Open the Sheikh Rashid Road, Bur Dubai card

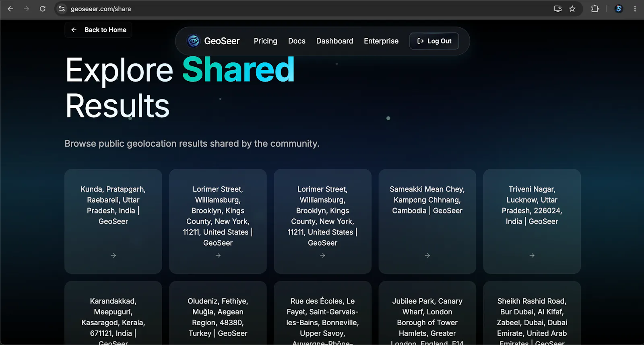pos(532,313)
